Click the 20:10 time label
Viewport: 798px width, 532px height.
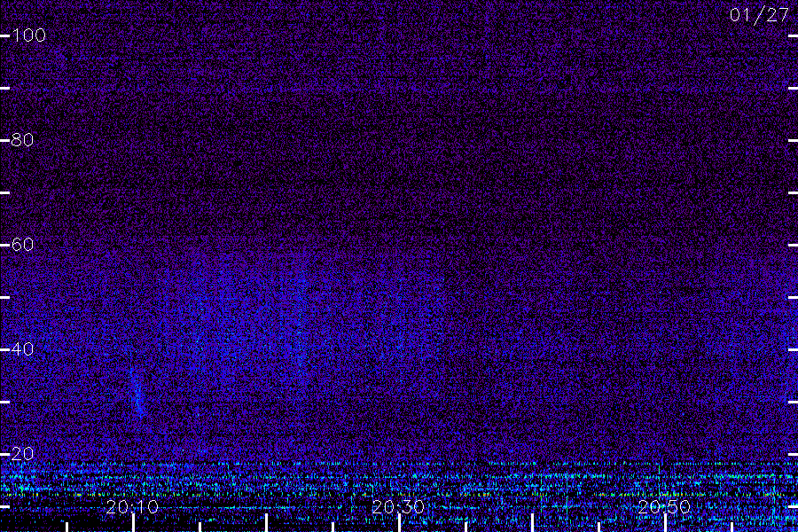(132, 506)
